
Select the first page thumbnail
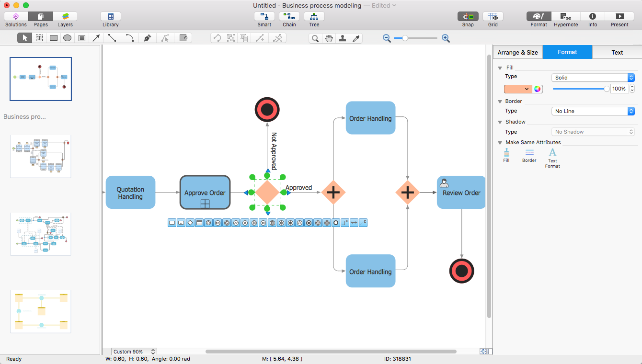point(41,79)
